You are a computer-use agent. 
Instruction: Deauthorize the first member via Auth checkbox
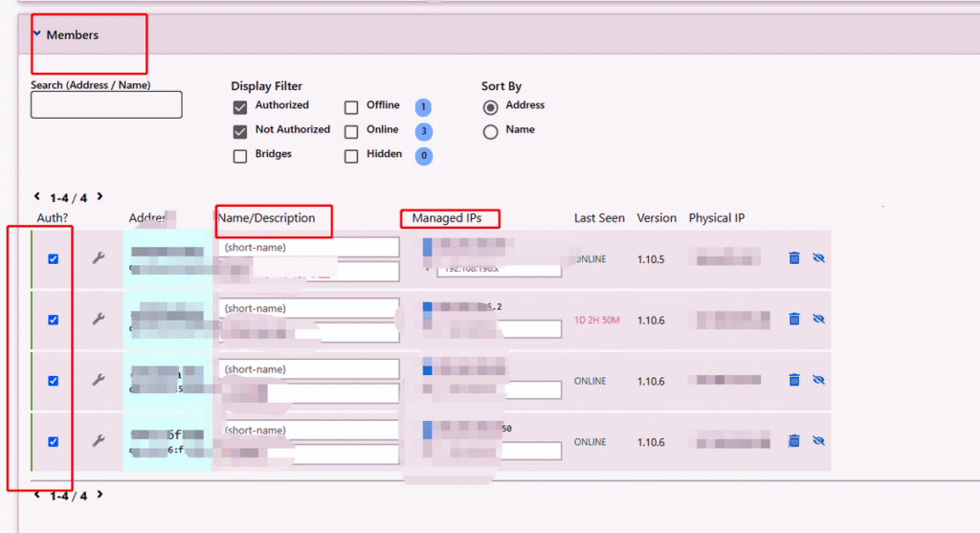pyautogui.click(x=54, y=258)
